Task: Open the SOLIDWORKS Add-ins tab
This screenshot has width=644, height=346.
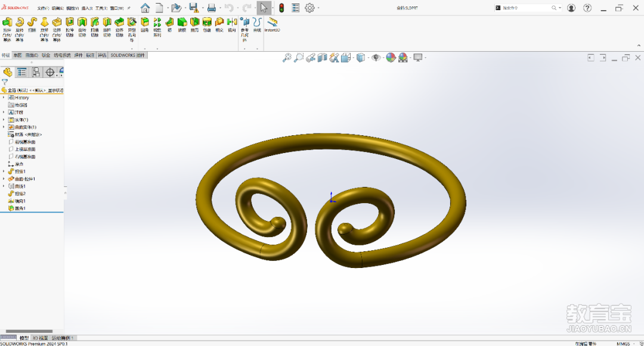Action: (128, 55)
